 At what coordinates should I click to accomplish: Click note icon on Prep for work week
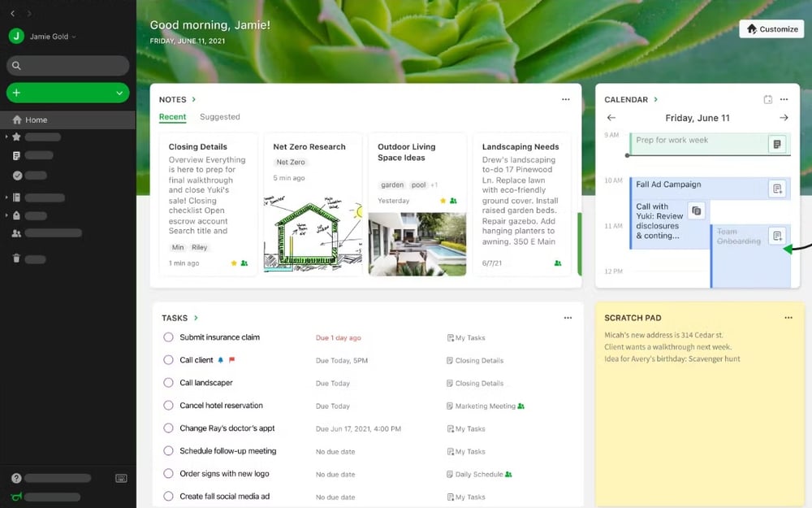tap(777, 144)
